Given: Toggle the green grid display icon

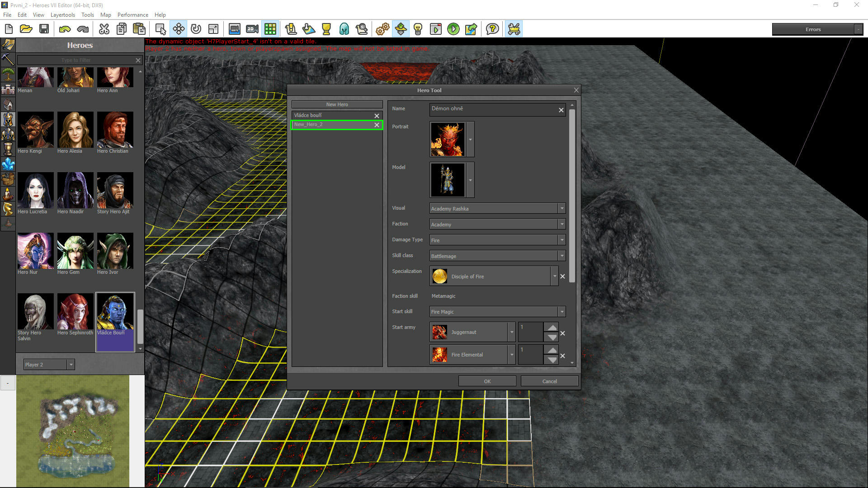Looking at the screenshot, I should click(x=270, y=29).
